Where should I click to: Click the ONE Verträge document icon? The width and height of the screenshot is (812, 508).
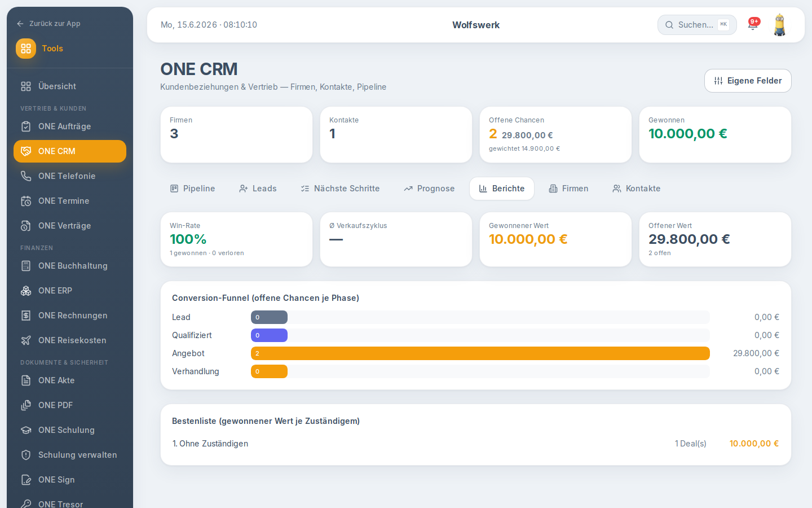pos(26,226)
